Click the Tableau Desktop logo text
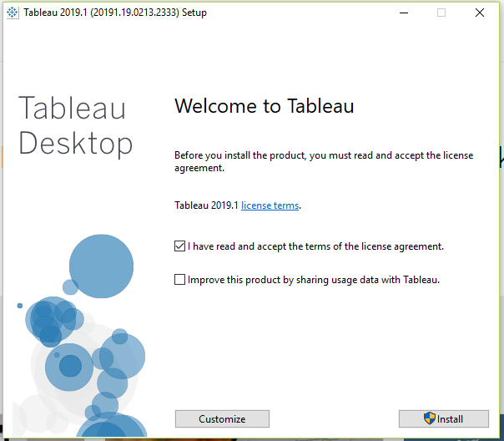Screen dimensions: 504x441 coord(75,126)
